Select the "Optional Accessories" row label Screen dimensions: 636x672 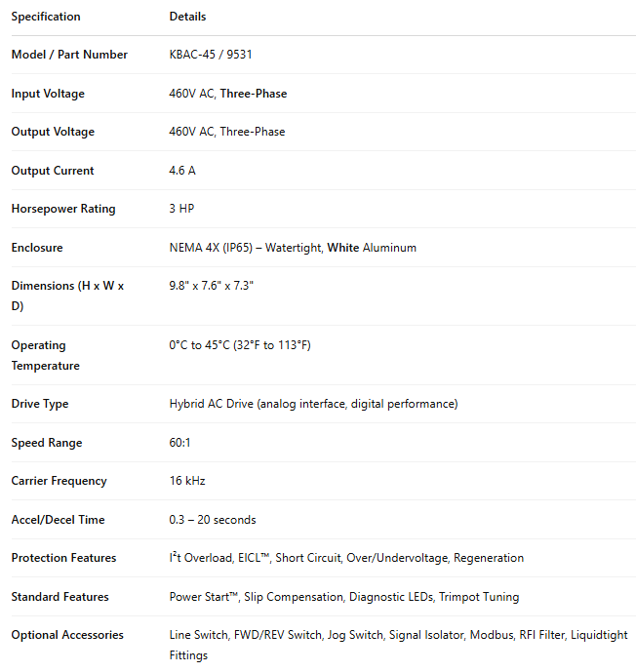(x=67, y=635)
